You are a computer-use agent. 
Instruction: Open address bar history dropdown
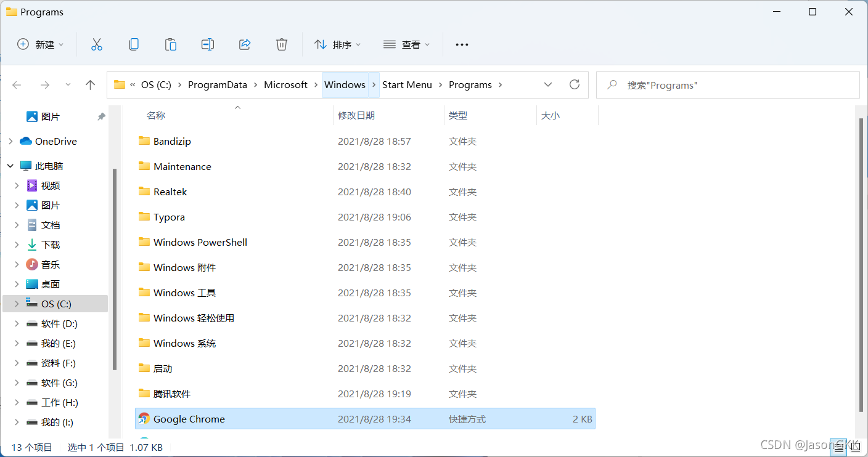point(548,85)
